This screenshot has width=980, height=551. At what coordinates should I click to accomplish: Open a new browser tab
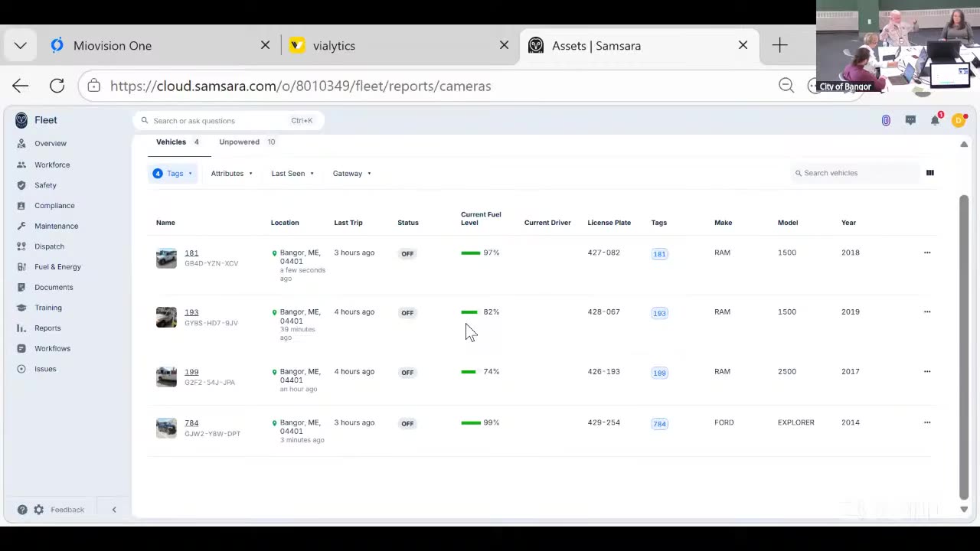[x=779, y=46]
